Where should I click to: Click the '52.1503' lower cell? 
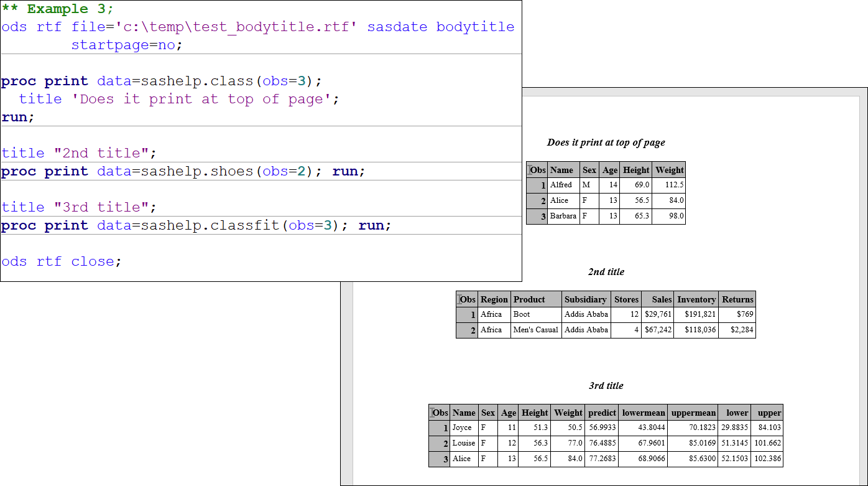735,459
